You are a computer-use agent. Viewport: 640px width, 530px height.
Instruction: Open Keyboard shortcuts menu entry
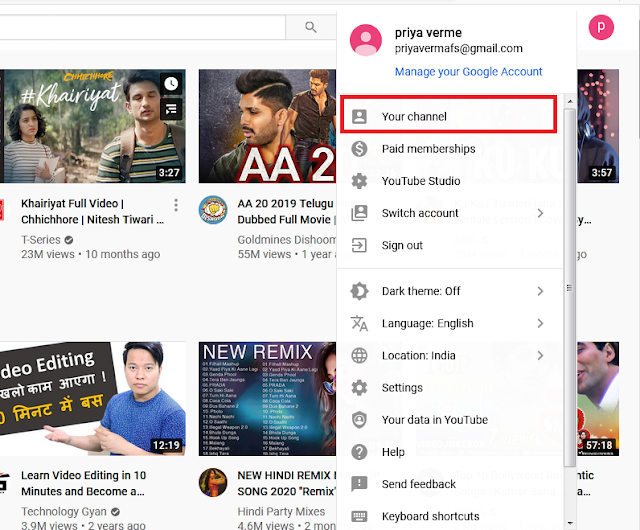451,516
